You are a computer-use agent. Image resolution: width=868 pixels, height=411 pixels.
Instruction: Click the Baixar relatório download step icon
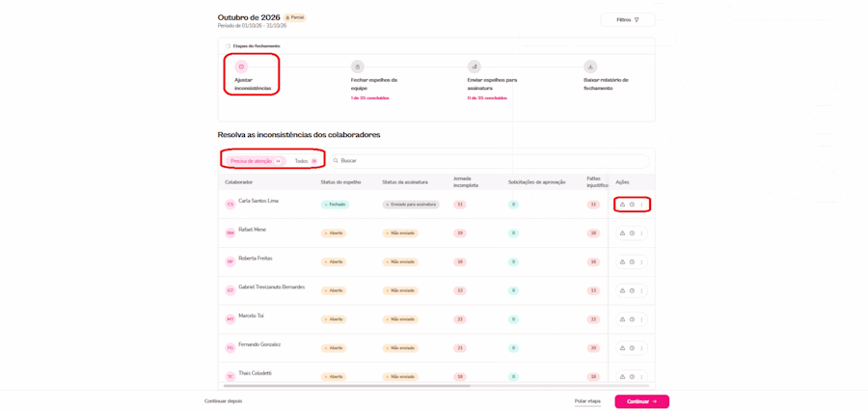[590, 67]
